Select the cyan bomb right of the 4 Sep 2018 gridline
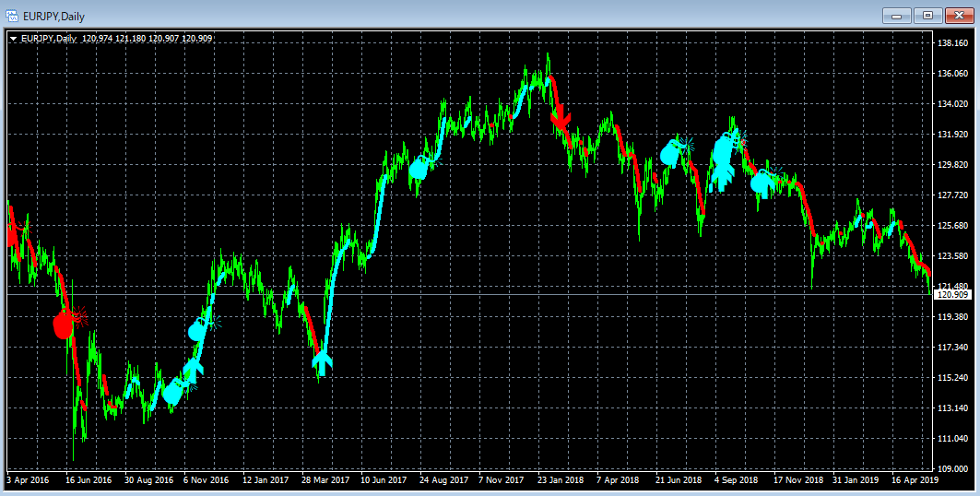This screenshot has height=496, width=980. (762, 183)
